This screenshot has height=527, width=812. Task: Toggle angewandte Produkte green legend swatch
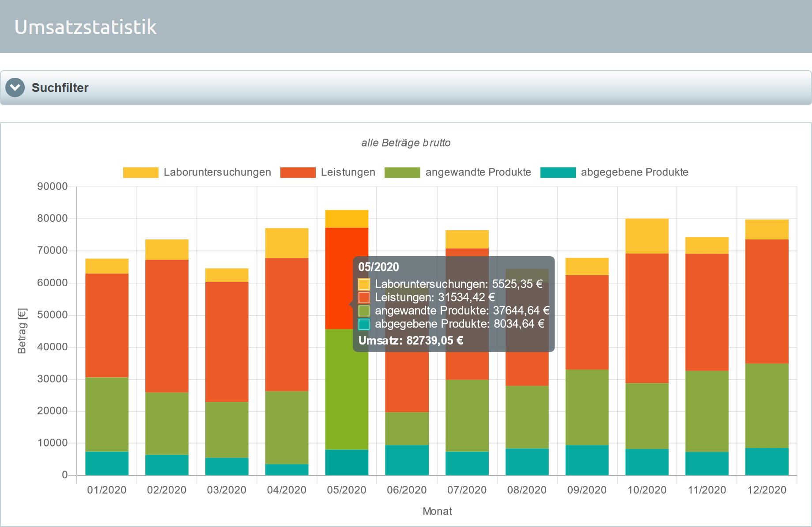coord(402,172)
